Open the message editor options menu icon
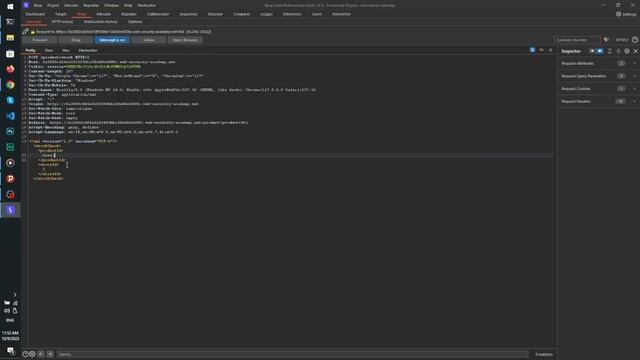Viewport: 640px width, 360px height. [550, 50]
